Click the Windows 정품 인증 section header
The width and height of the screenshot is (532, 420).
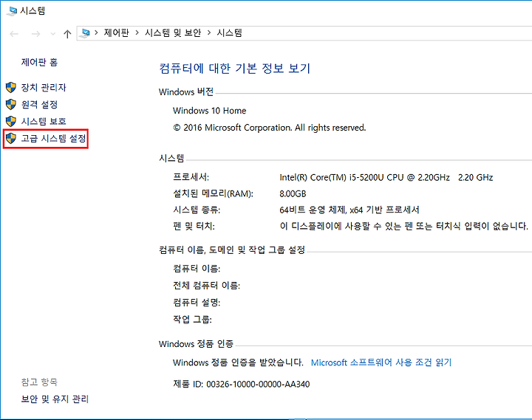point(196,344)
